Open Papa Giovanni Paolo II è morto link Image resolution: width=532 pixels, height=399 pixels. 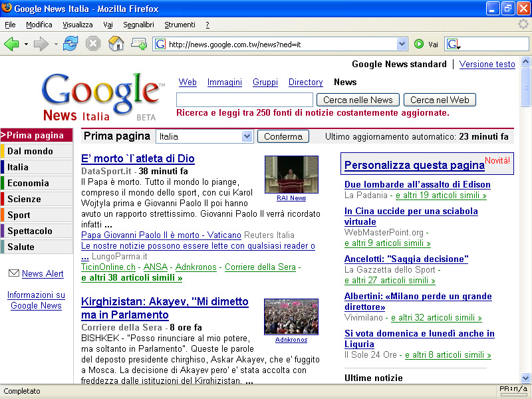pyautogui.click(x=161, y=235)
